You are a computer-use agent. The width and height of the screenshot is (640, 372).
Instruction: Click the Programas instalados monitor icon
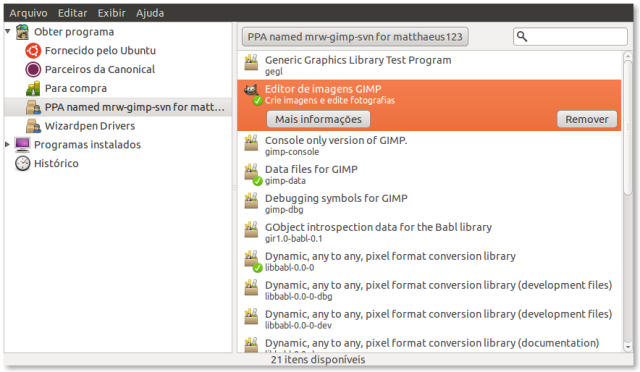22,144
